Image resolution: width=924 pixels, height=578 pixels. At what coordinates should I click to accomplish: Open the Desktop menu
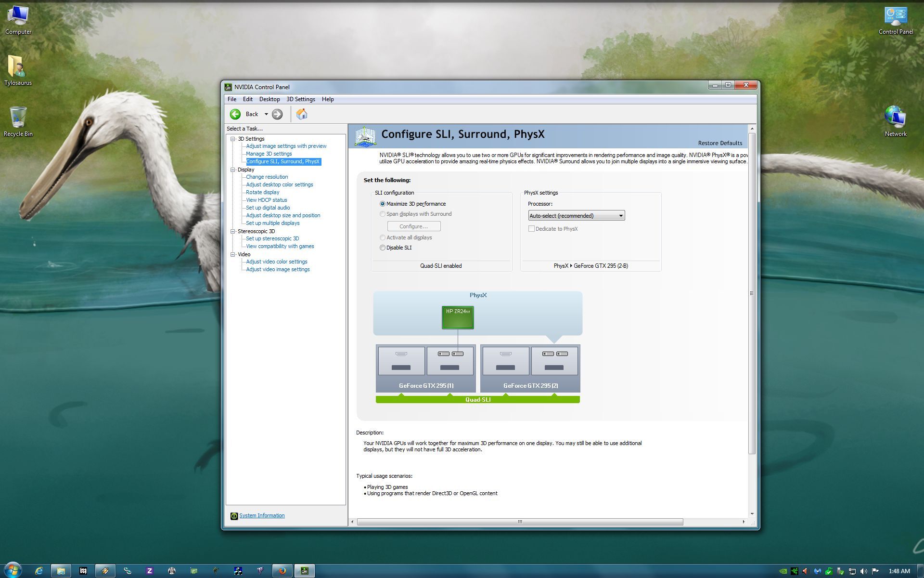[269, 99]
